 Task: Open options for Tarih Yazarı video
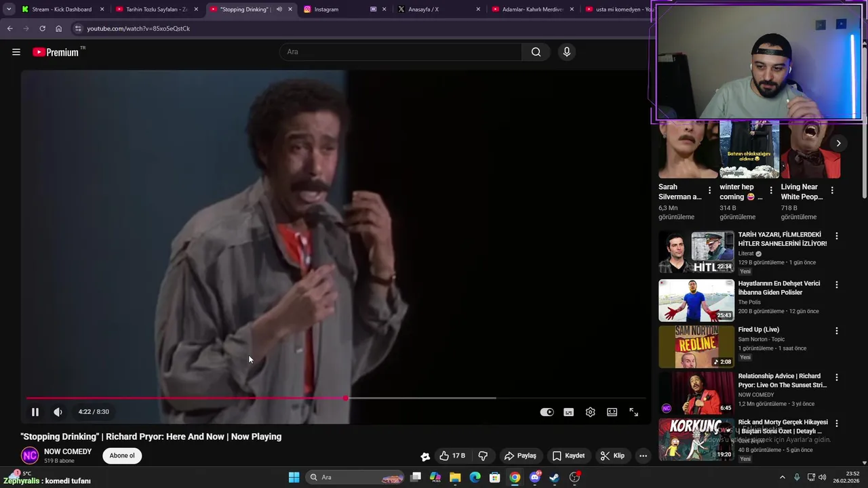point(836,237)
